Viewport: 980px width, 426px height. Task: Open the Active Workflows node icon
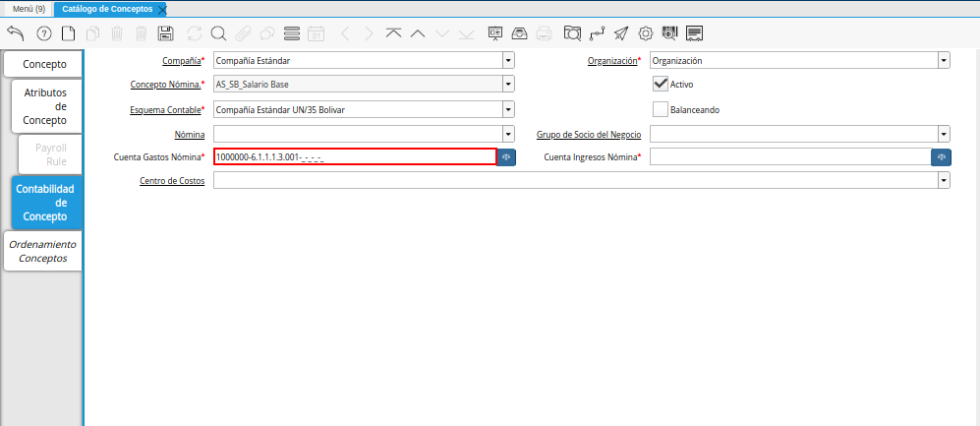tap(597, 33)
